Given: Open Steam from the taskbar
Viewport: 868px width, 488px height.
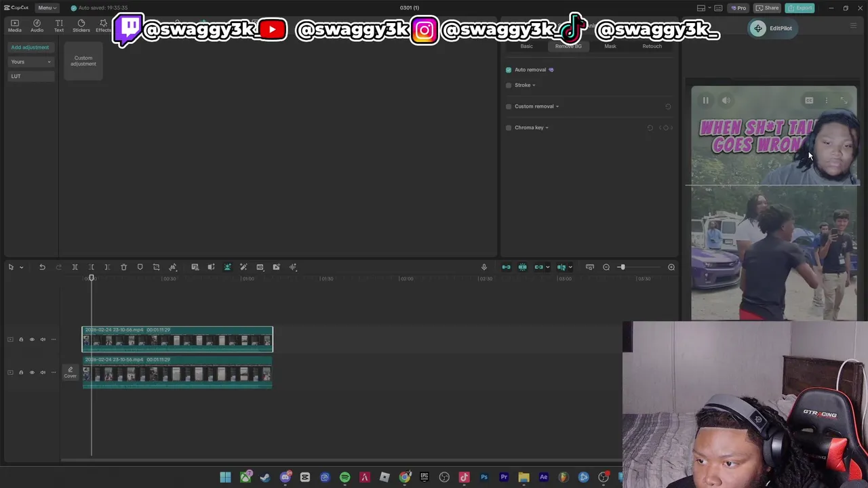Looking at the screenshot, I should pyautogui.click(x=265, y=477).
